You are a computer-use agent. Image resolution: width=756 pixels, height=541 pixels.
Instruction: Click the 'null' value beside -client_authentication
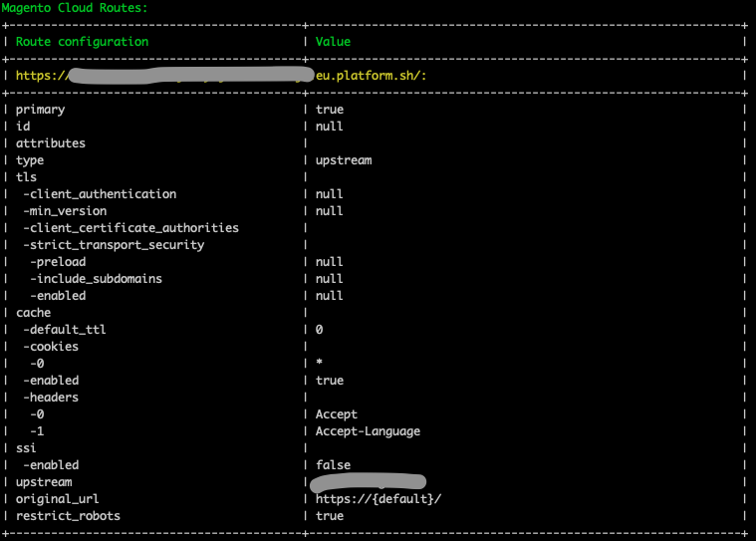[x=330, y=194]
